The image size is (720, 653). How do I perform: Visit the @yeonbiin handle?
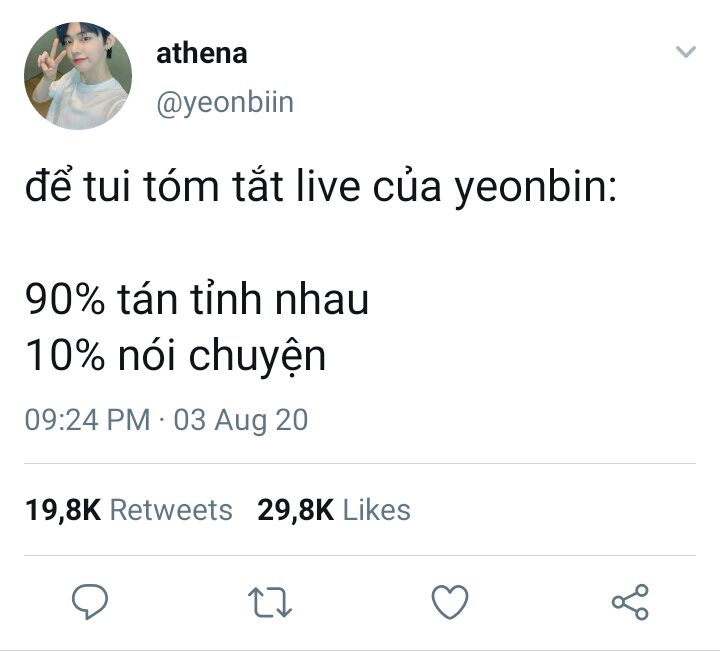coord(225,103)
